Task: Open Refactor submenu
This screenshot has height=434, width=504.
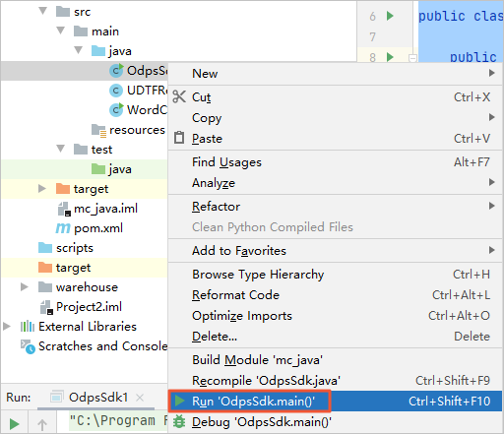Action: coord(336,207)
